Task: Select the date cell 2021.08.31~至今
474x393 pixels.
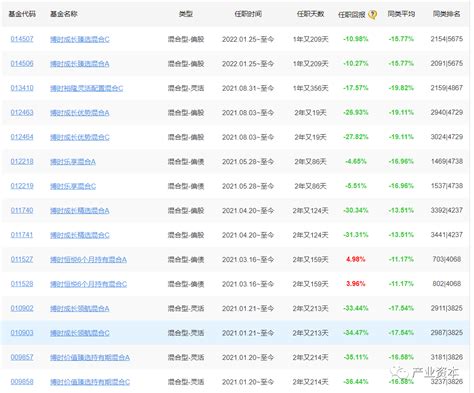Action: pyautogui.click(x=248, y=88)
